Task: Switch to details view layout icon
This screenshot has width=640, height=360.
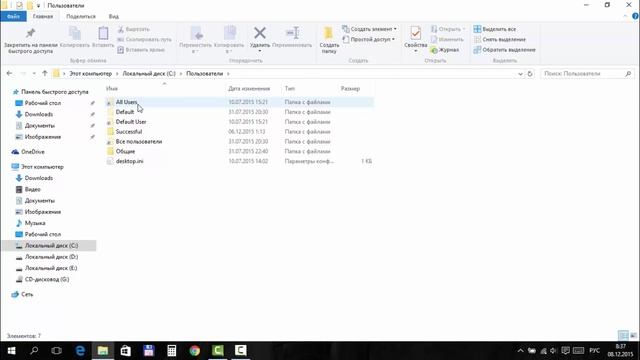Action: [623, 336]
